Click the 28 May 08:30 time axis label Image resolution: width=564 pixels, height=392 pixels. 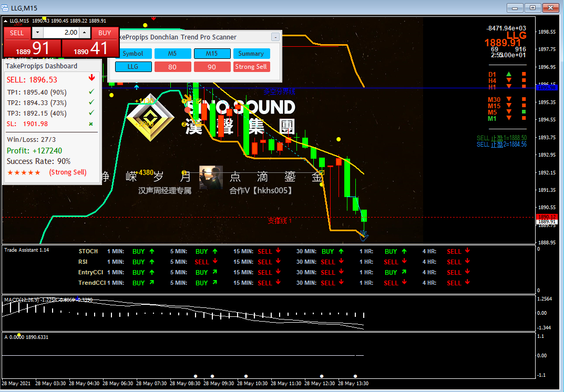185,384
